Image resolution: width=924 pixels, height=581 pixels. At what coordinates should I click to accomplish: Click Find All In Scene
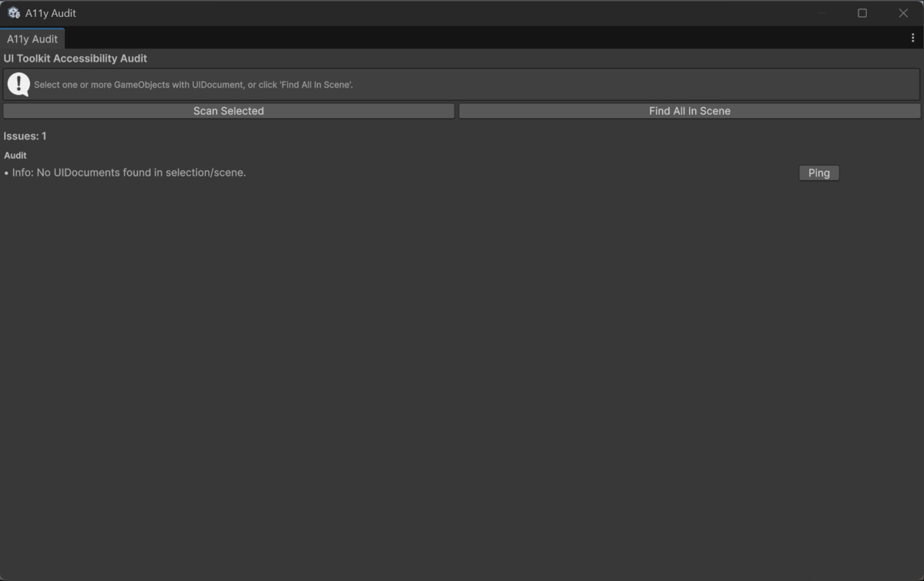tap(689, 110)
